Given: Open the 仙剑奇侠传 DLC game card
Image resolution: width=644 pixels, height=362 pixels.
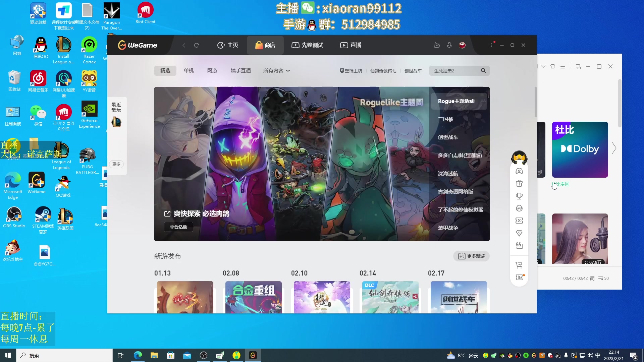Looking at the screenshot, I should (390, 297).
